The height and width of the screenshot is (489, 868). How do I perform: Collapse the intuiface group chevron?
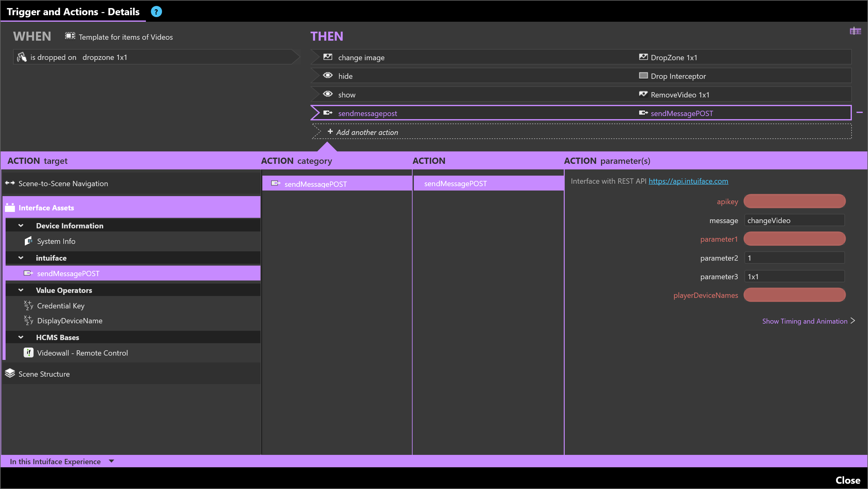[x=21, y=258]
